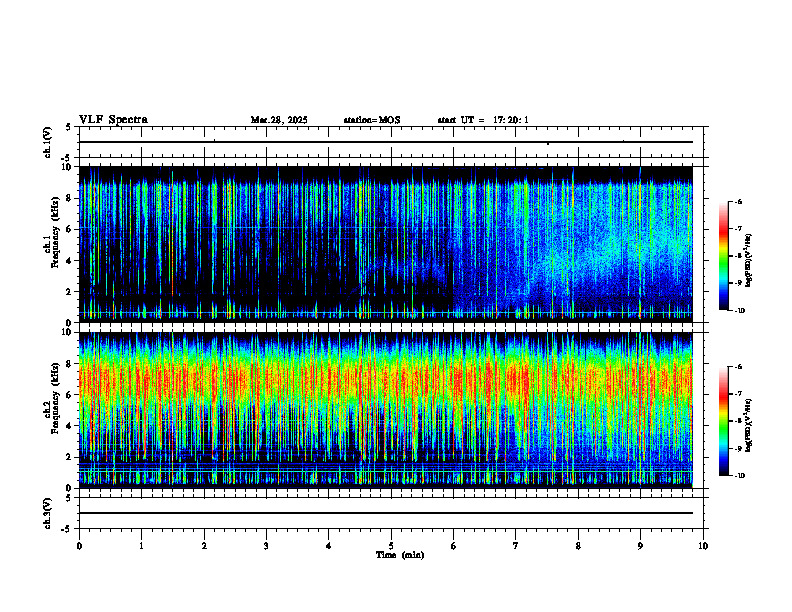Click the "VLF Spectra" plot title
The image size is (792, 612).
pyautogui.click(x=113, y=120)
